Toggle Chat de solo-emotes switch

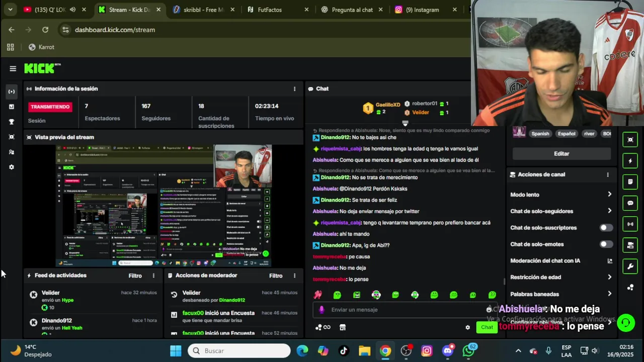(606, 244)
